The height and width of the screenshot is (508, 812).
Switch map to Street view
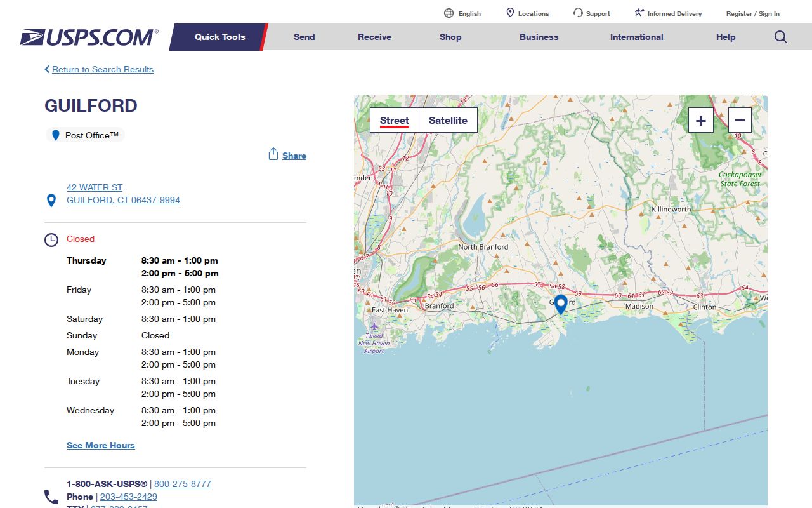point(395,120)
